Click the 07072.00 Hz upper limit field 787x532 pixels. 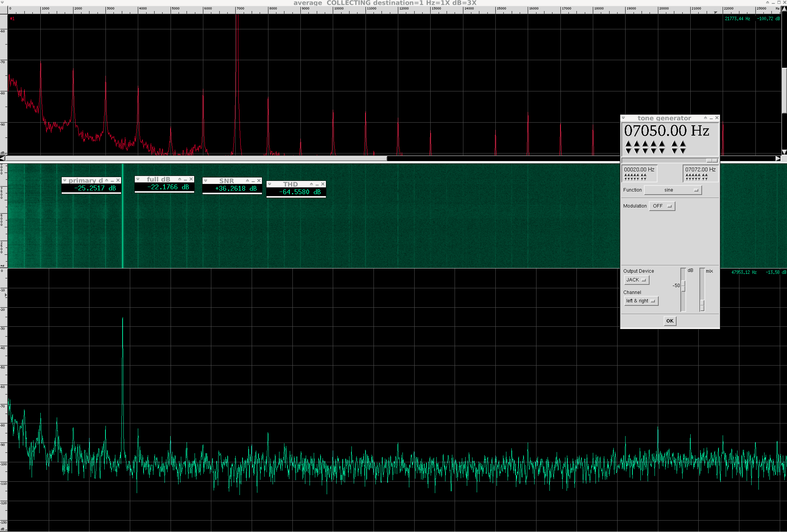coord(700,170)
